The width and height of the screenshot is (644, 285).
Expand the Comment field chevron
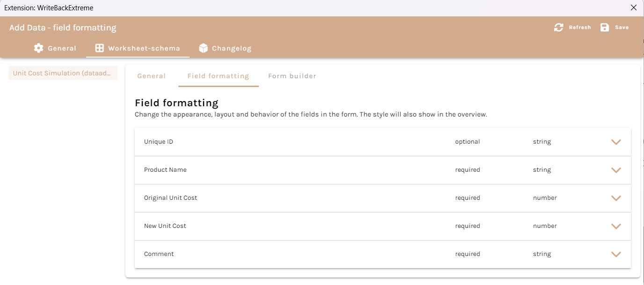coord(616,254)
